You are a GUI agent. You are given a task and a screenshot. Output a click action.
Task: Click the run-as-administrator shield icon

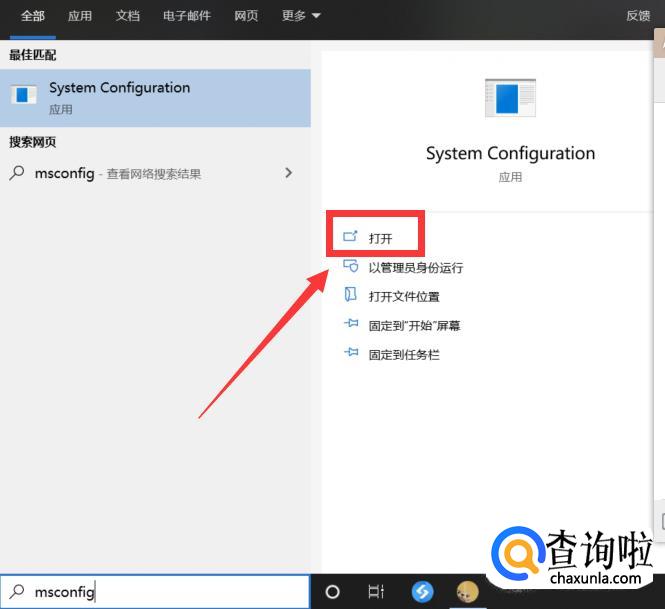350,265
